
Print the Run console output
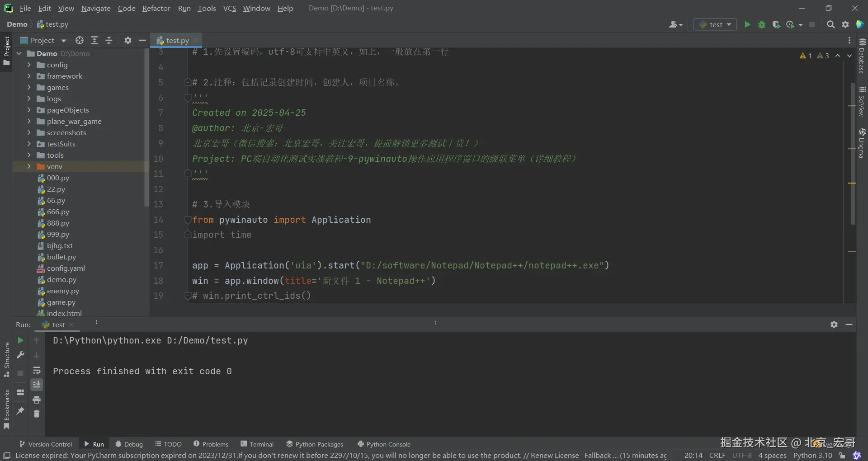(37, 400)
